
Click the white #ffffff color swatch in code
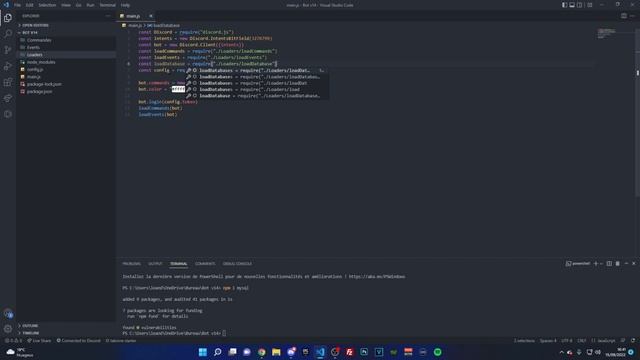(x=178, y=89)
